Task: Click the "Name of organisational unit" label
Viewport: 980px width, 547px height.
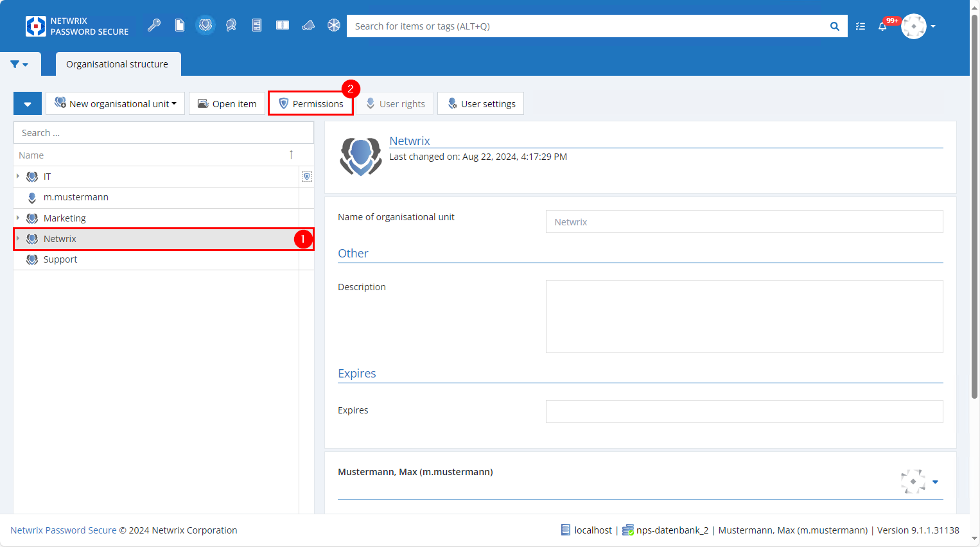Action: pos(396,217)
